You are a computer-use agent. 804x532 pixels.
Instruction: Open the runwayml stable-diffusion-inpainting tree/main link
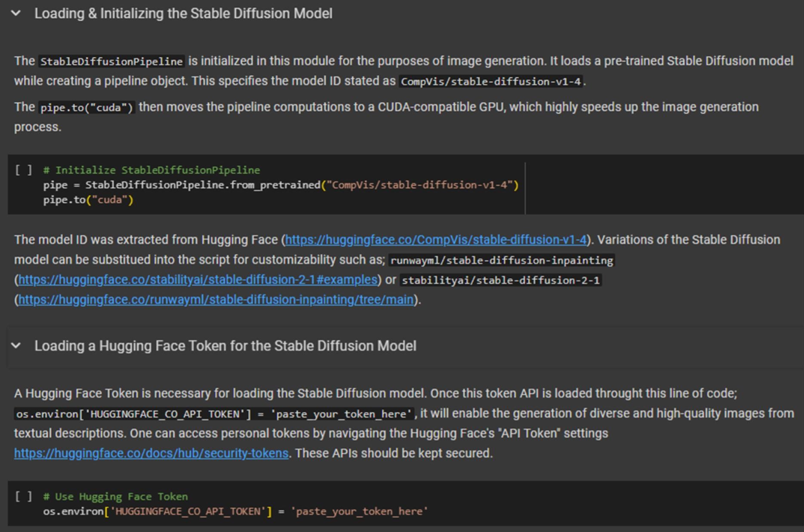pos(216,300)
